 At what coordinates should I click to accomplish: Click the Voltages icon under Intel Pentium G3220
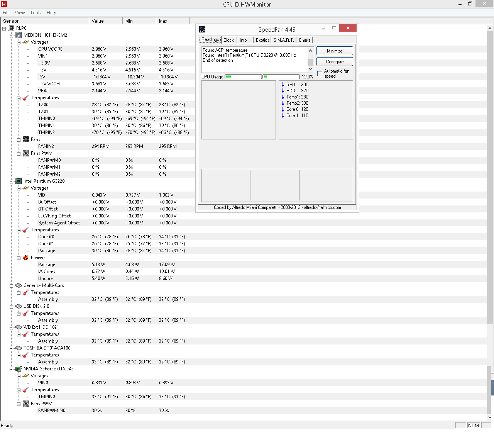pyautogui.click(x=26, y=188)
